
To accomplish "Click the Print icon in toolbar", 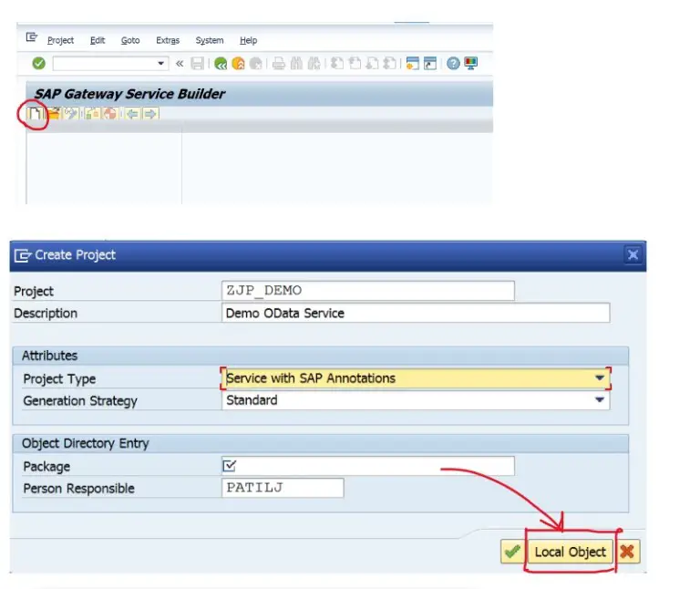I will (279, 64).
